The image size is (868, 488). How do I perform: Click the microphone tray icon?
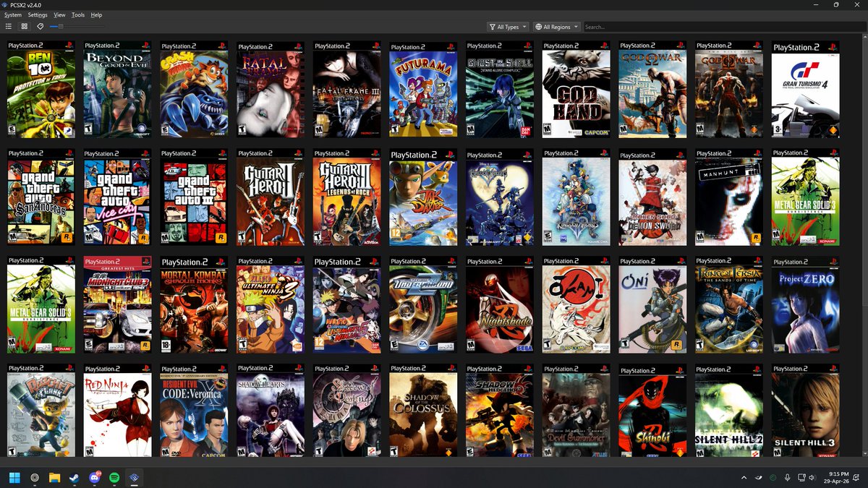click(x=787, y=478)
